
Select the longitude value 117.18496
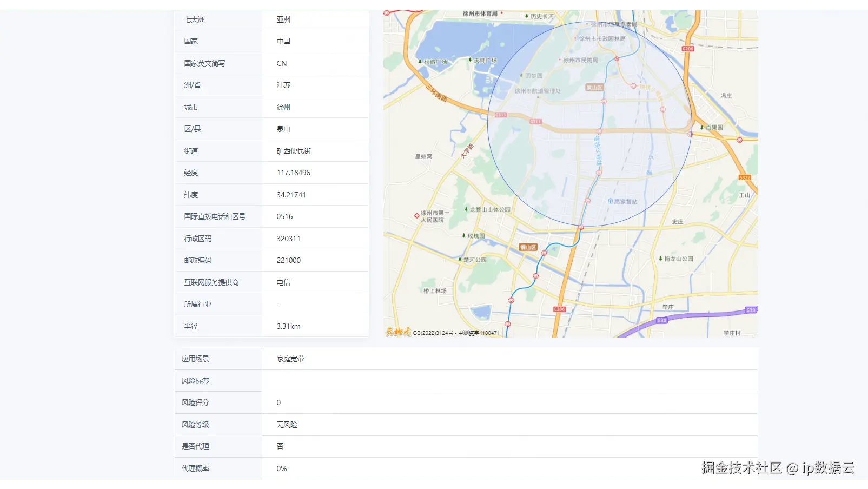click(x=294, y=173)
